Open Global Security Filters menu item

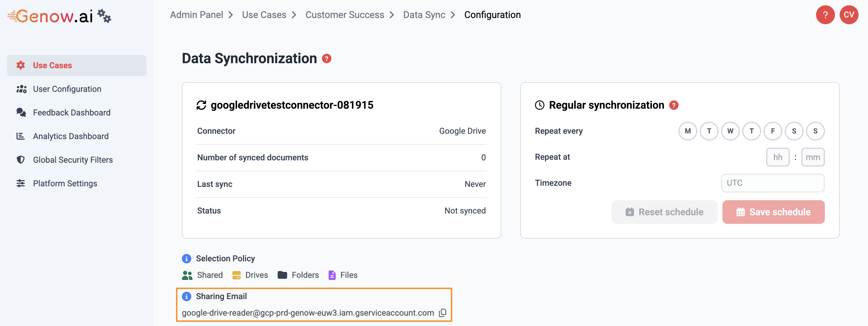point(73,160)
